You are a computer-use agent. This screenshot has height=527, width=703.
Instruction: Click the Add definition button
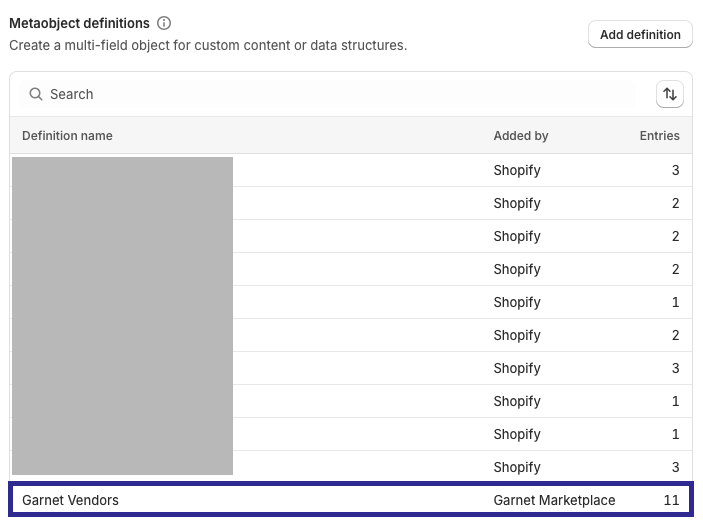pos(640,35)
